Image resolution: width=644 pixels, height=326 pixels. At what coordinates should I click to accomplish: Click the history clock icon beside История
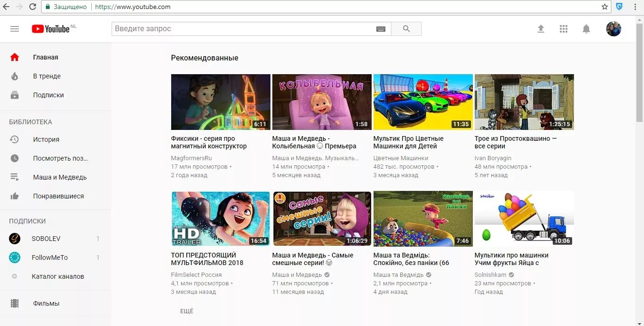point(15,139)
